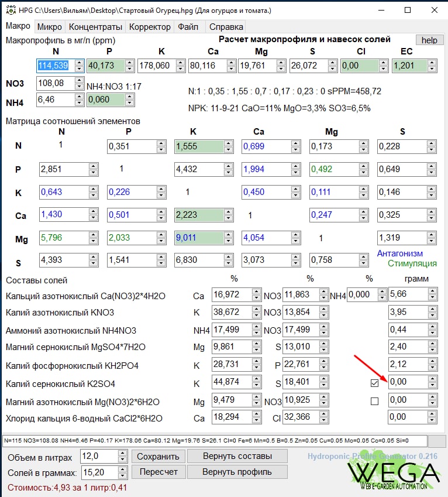Adjust stepper of N:K ratio 1,555
The image size is (448, 497).
tap(229, 146)
